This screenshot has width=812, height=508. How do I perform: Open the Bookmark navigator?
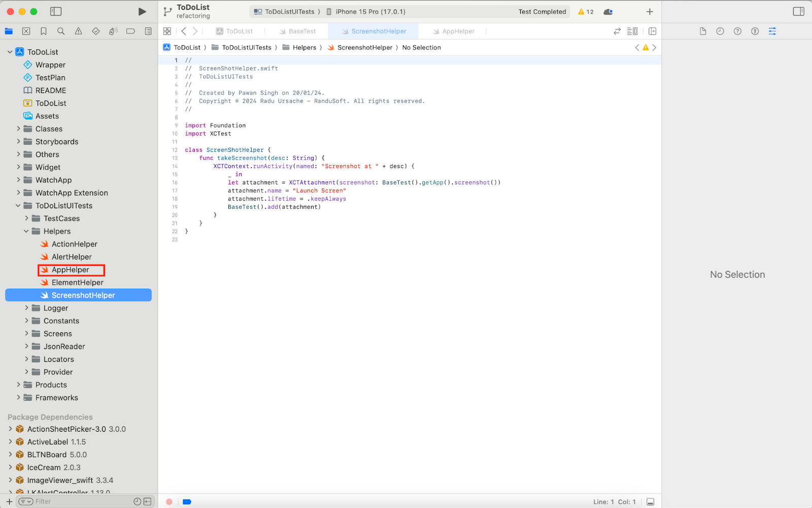click(44, 31)
